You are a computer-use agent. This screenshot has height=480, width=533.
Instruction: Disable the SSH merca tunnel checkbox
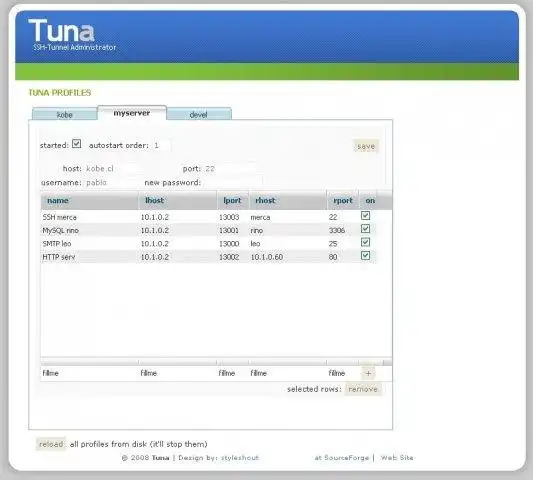point(365,216)
